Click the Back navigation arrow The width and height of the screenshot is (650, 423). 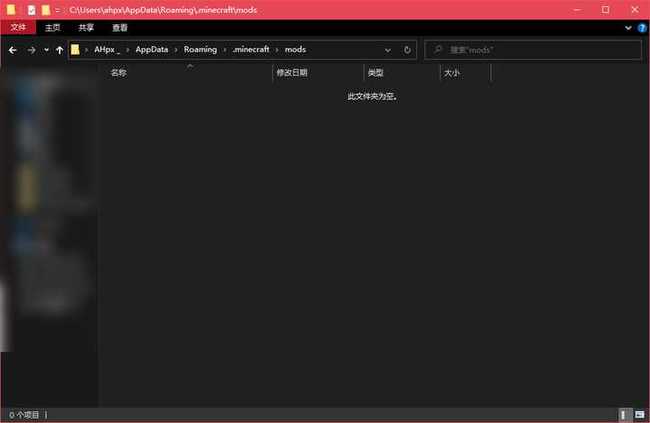tap(12, 49)
